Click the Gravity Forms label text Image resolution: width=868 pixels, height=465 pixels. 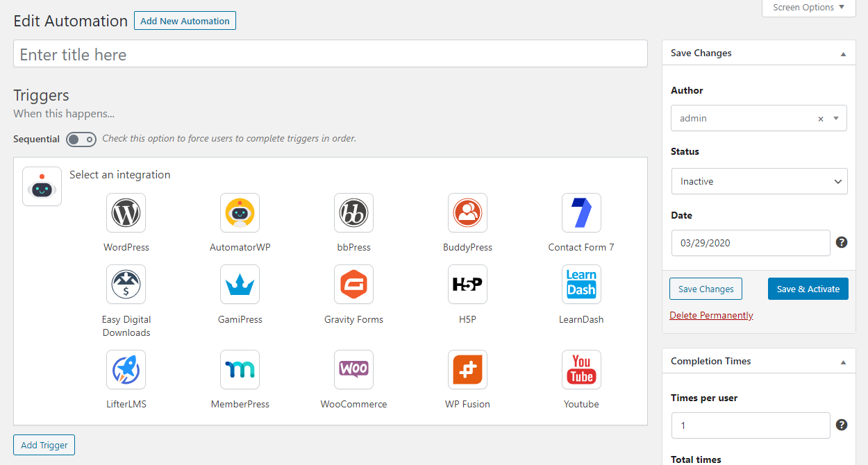(x=354, y=320)
